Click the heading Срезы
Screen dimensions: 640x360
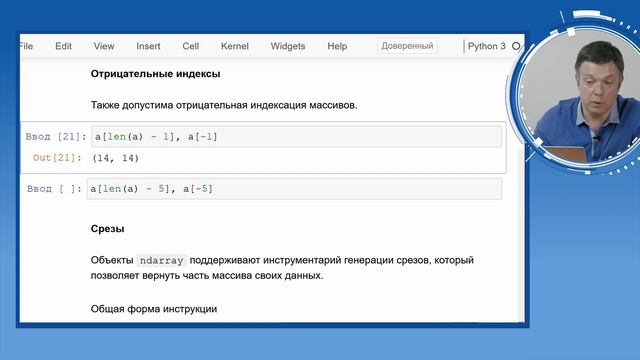[108, 229]
